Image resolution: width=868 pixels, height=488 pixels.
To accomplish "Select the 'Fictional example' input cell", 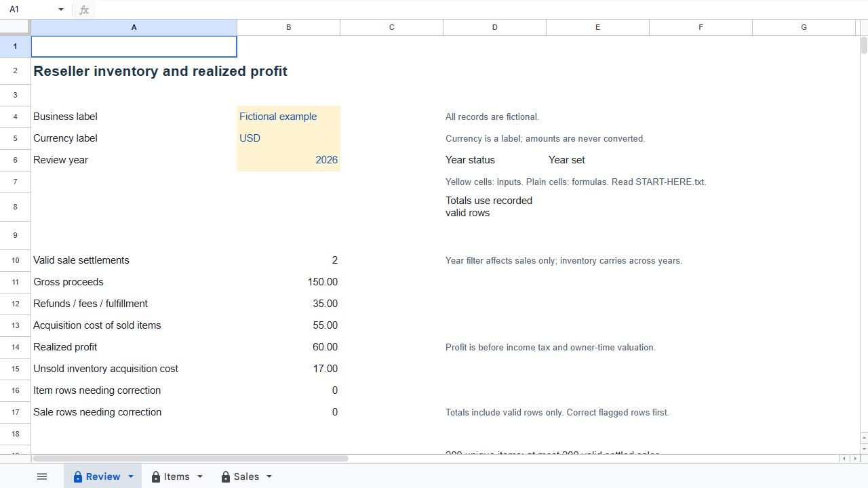I will tap(288, 117).
